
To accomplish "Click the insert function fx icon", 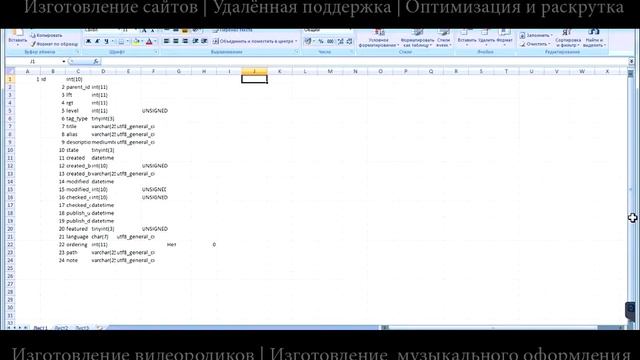I will (96, 62).
